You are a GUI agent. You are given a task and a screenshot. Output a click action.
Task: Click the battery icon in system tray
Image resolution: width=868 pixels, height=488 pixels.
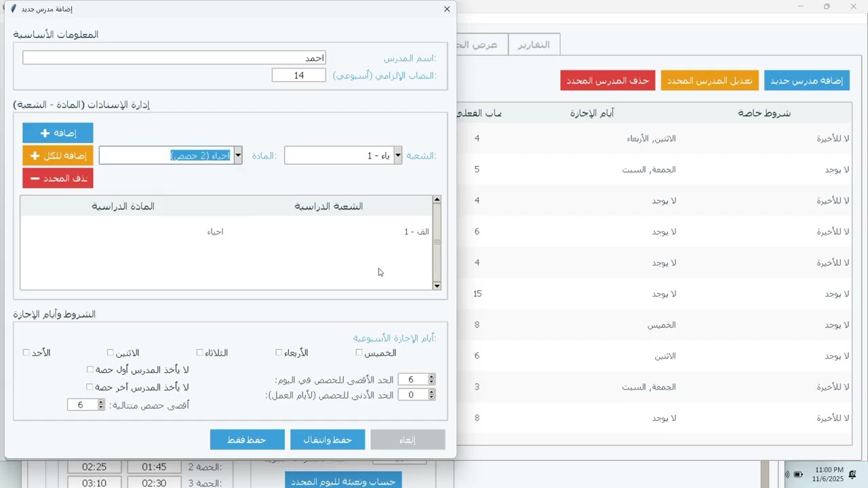click(x=798, y=474)
